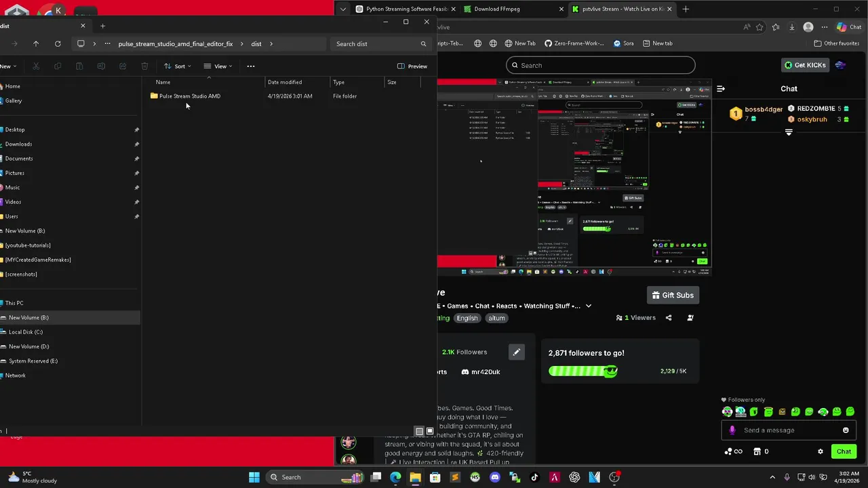The height and width of the screenshot is (488, 868).
Task: Click the Up arrow in File Explorer
Action: [36, 43]
